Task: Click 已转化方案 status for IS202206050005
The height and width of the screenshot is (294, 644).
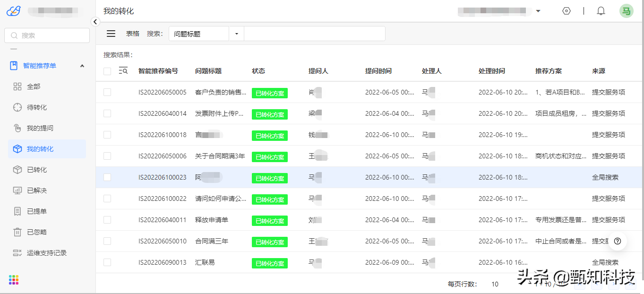Action: (x=270, y=93)
